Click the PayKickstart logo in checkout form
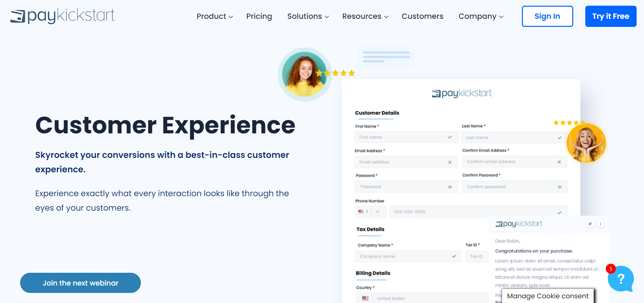Viewport: 644px width, 303px height. [462, 93]
